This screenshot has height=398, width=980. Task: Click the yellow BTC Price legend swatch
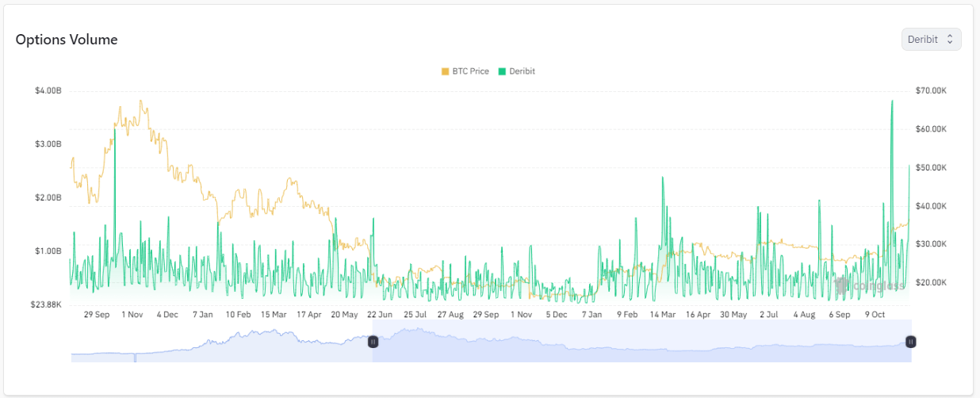click(x=445, y=71)
